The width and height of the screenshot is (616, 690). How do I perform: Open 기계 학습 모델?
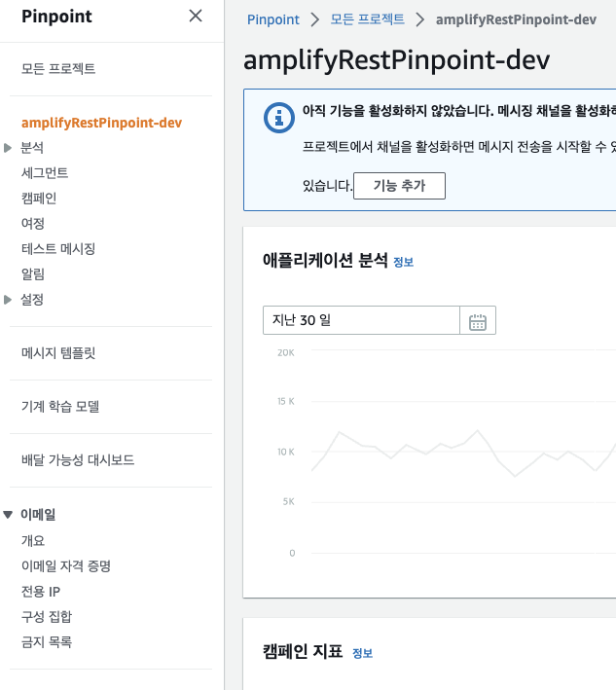click(x=60, y=407)
